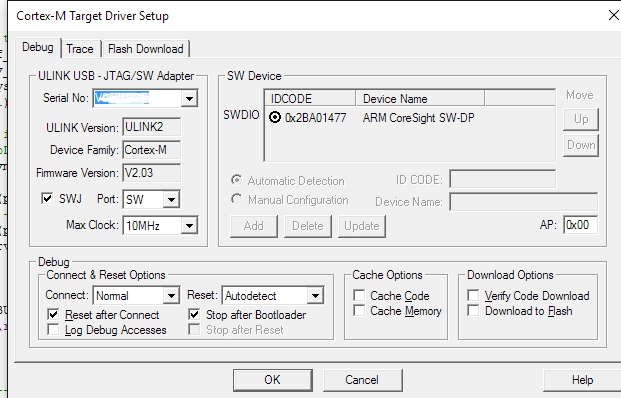
Task: Click the ULINK Version field showing ULINK2
Action: pos(151,127)
